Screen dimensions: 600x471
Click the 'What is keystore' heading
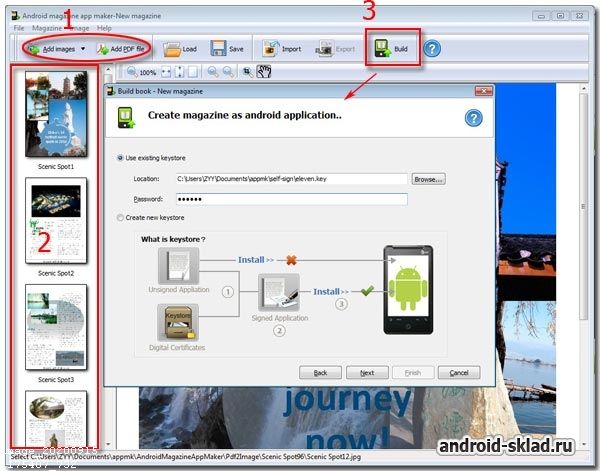pos(173,239)
